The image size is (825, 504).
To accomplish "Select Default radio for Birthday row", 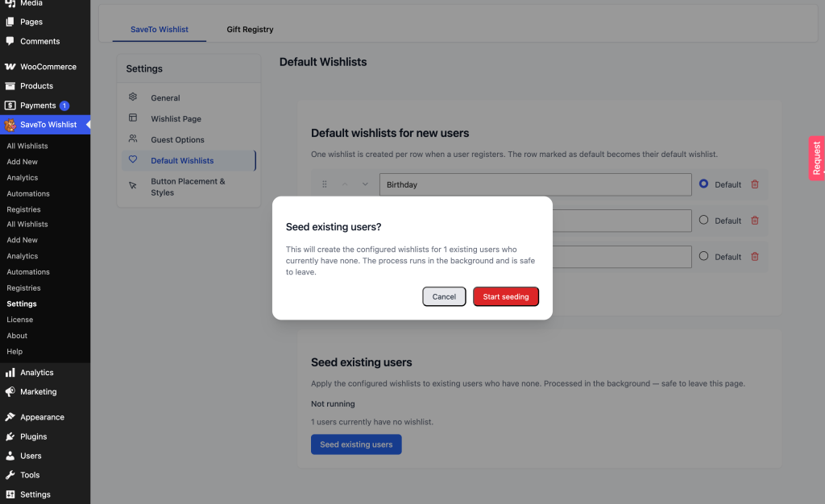I will pos(703,184).
